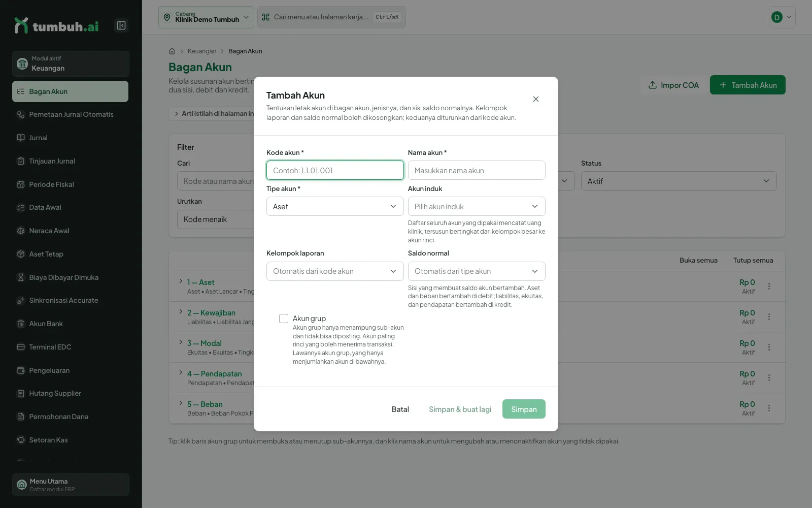Click the menu search box
Screen dimensions: 812x508
[x=331, y=17]
